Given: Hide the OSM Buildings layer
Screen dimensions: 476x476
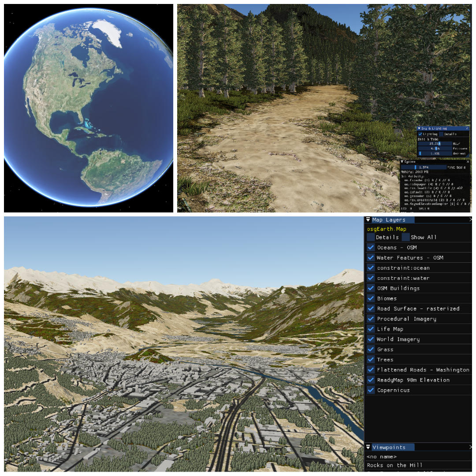Looking at the screenshot, I should pos(371,288).
